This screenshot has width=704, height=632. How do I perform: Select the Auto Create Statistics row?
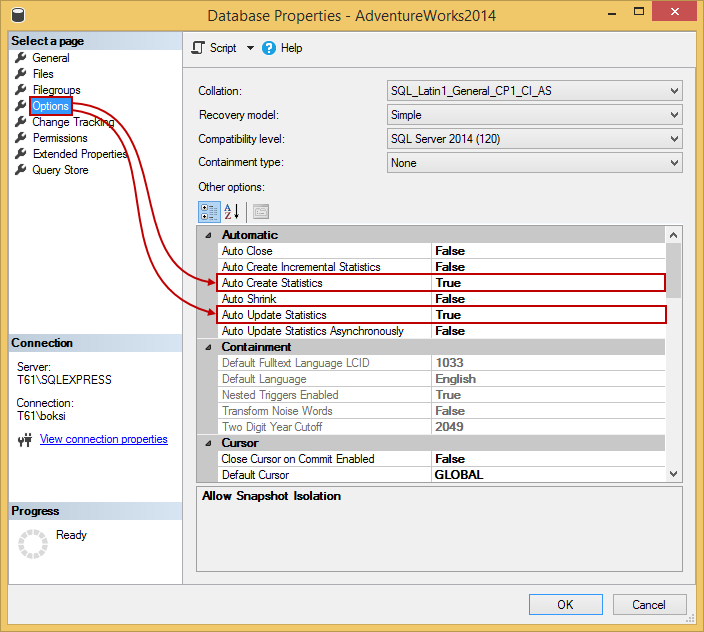441,283
